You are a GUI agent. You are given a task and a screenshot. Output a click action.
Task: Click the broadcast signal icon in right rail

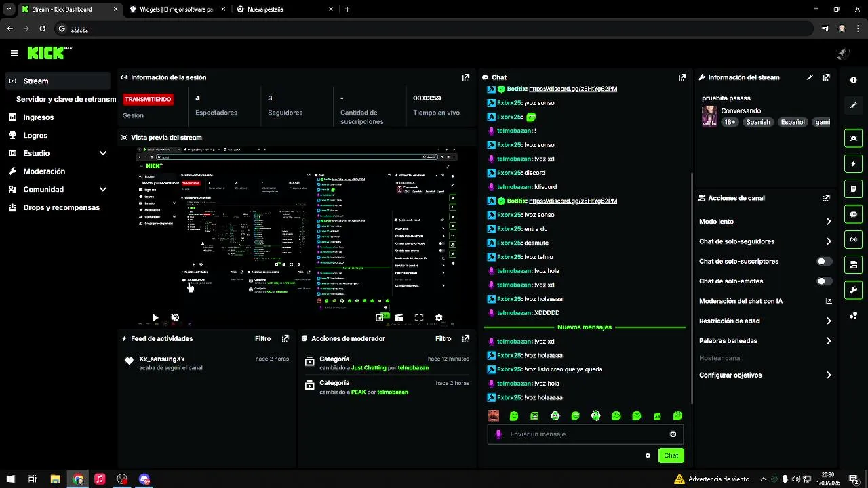coord(853,239)
